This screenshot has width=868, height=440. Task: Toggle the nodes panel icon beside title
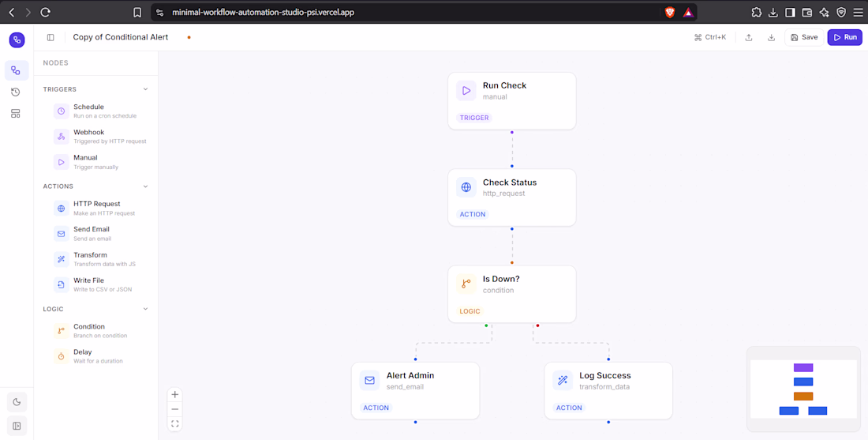coord(51,37)
